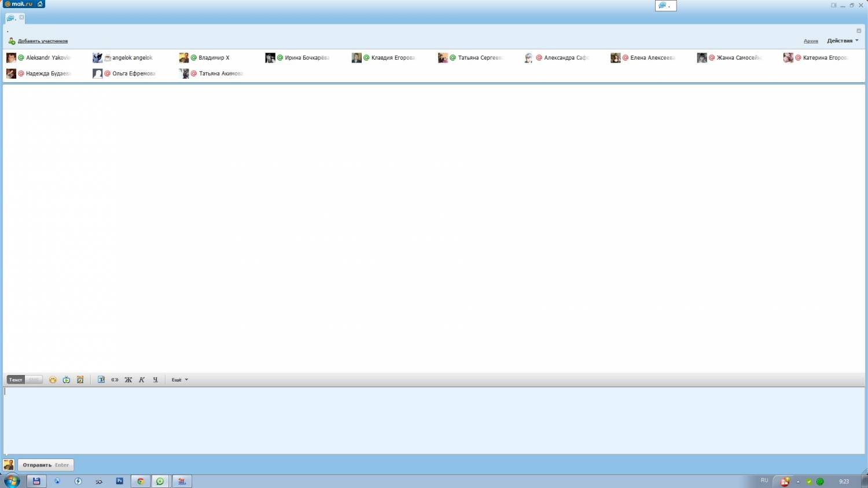Click the 9:23 system clock
This screenshot has width=868, height=488.
coord(844,482)
